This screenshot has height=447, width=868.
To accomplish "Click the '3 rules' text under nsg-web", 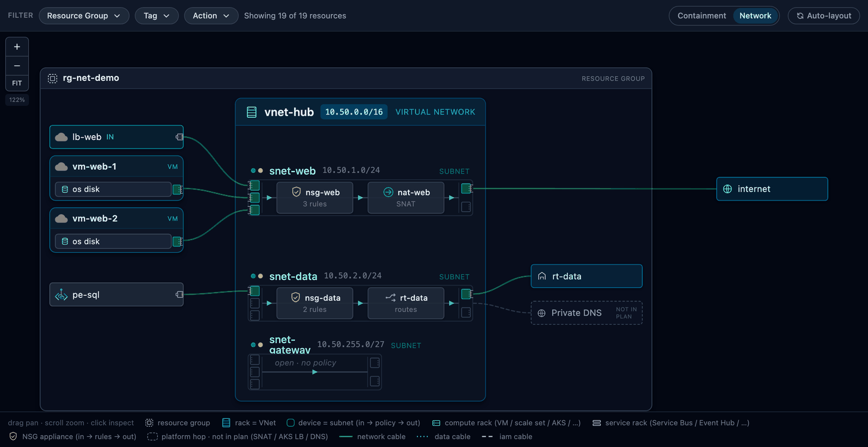I will [x=315, y=204].
